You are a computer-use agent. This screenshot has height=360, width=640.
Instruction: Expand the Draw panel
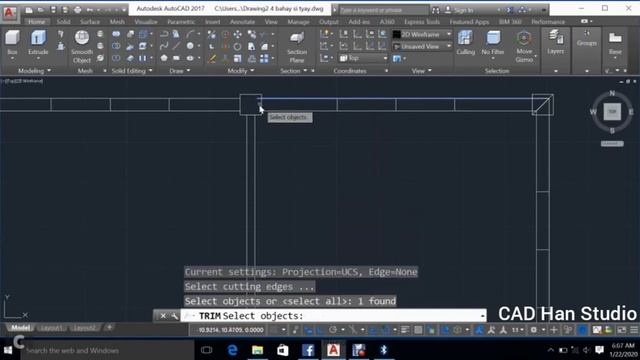pyautogui.click(x=180, y=71)
